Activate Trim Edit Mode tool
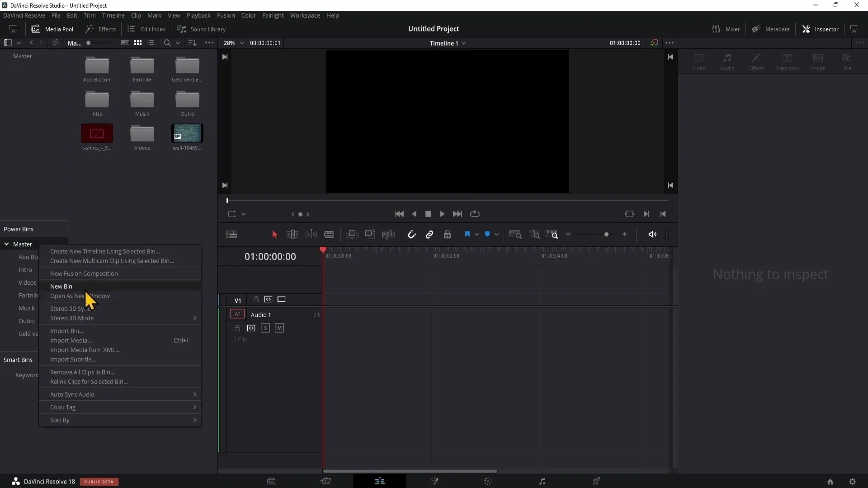This screenshot has height=488, width=868. (x=293, y=235)
